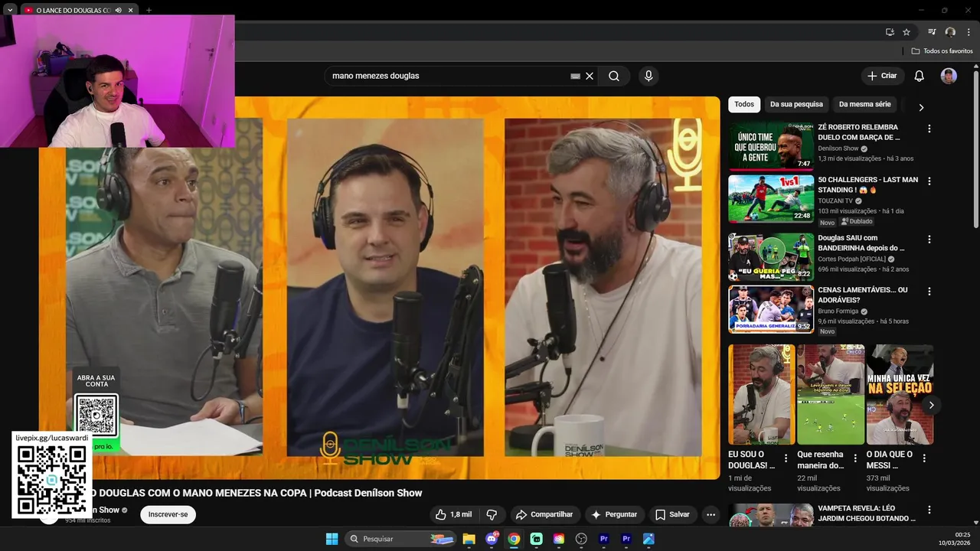
Task: Open Douglas SAIU com BANDEIRINHA thumbnail
Action: tap(771, 256)
